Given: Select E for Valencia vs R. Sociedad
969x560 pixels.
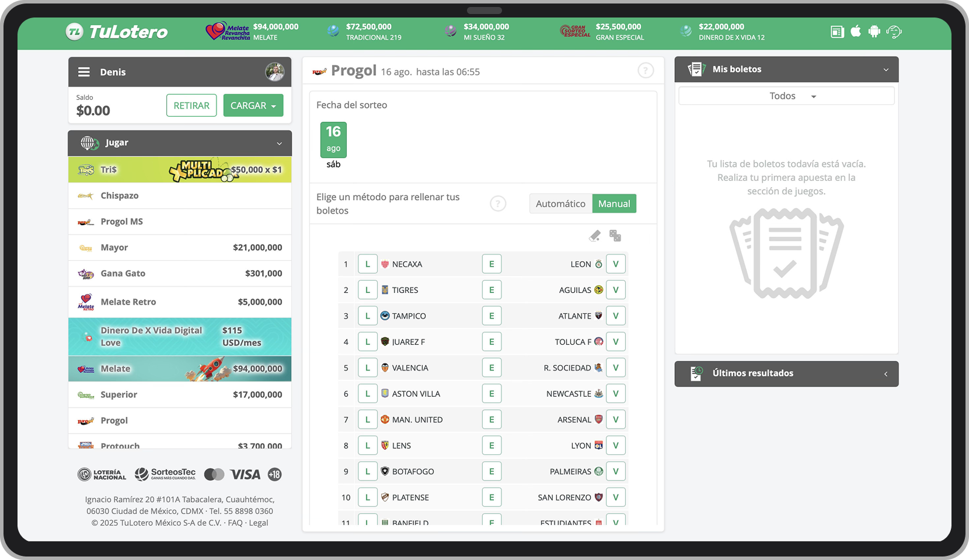Looking at the screenshot, I should 492,368.
